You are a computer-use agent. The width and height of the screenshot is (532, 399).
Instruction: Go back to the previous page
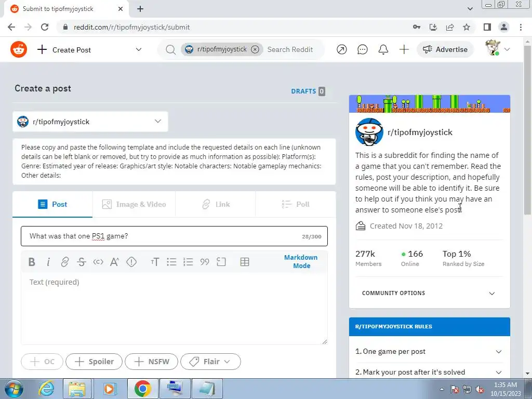tap(11, 27)
